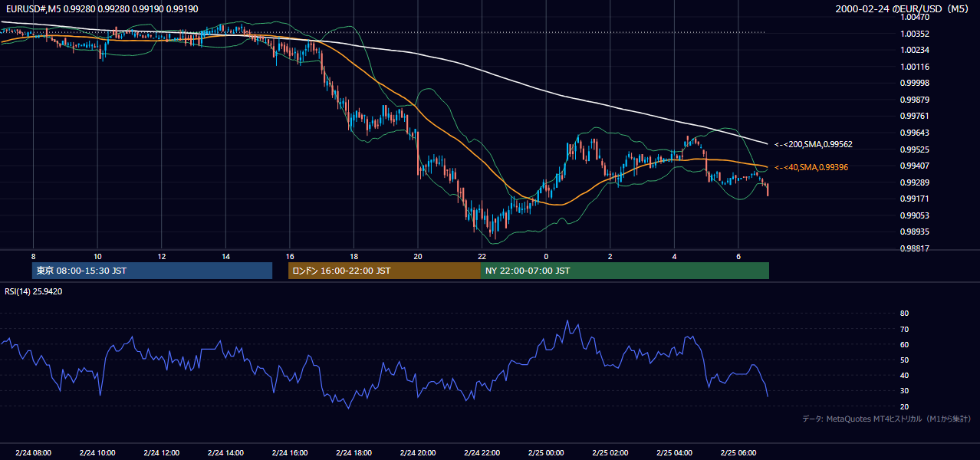This screenshot has width=980, height=460.
Task: Click the 2/24 18:00 time axis label
Action: 354,452
